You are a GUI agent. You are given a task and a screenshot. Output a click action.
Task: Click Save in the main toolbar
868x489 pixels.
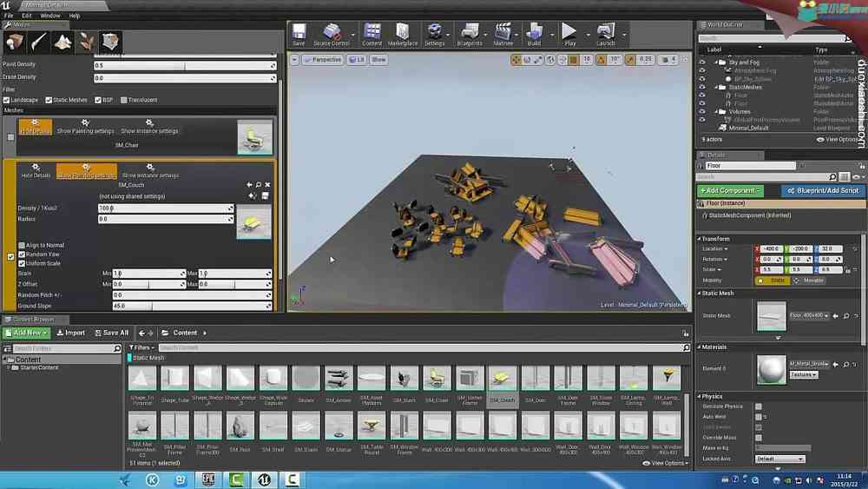click(x=299, y=35)
